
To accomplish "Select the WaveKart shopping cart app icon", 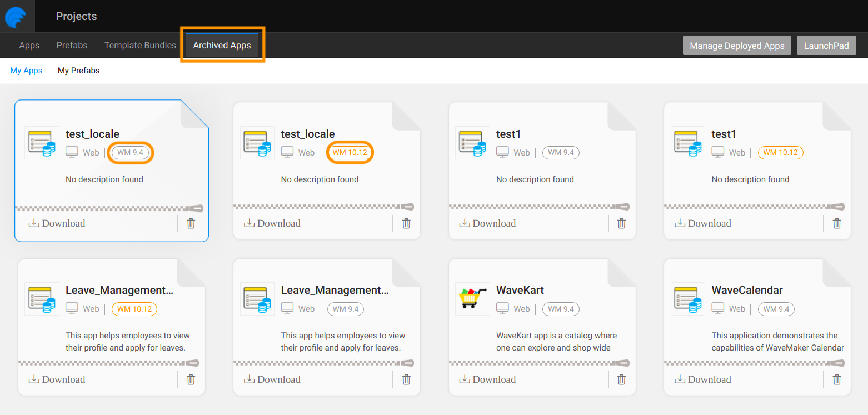I will (472, 299).
